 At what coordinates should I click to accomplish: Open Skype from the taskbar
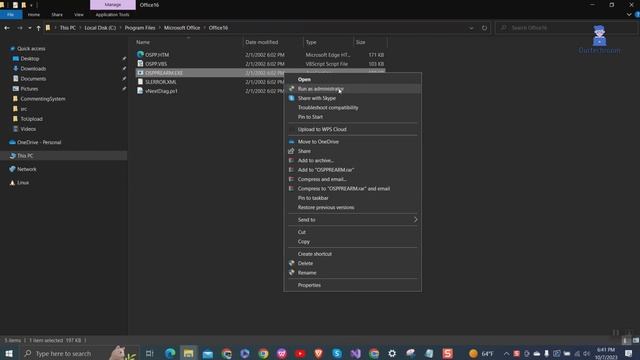tap(337, 353)
